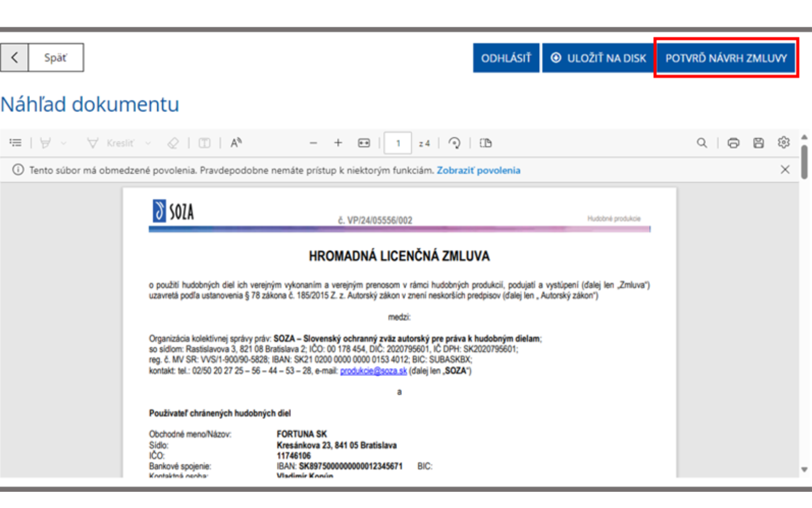Select the eraser tool

(173, 143)
